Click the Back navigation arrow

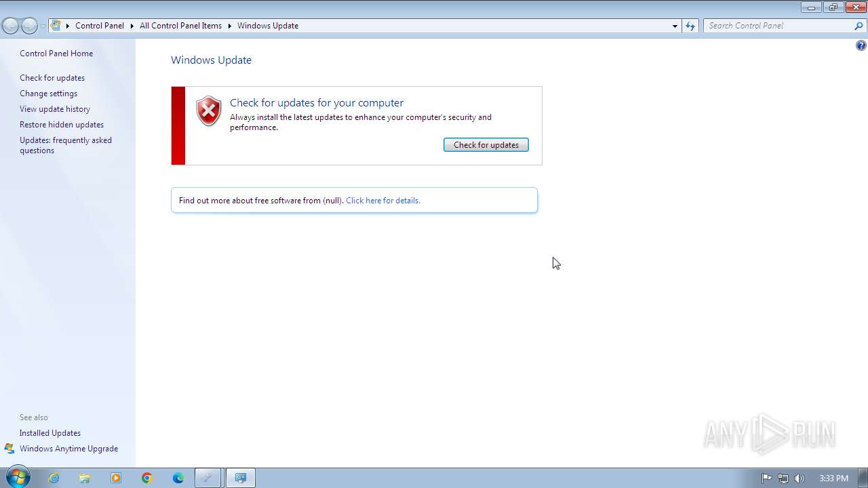(x=10, y=26)
